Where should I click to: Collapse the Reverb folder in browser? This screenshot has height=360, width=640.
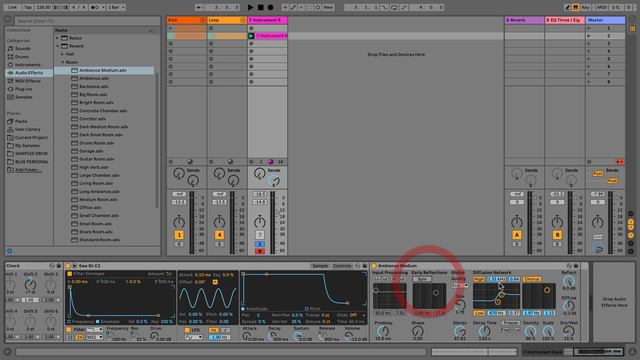pos(58,46)
